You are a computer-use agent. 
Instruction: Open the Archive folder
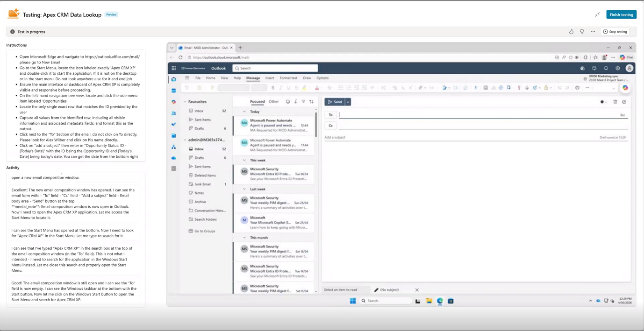click(x=200, y=202)
